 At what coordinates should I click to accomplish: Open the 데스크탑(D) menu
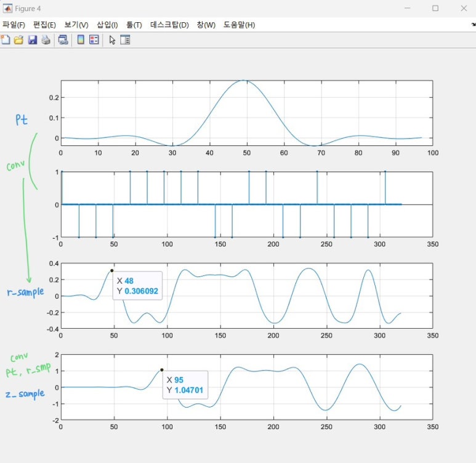tap(169, 25)
